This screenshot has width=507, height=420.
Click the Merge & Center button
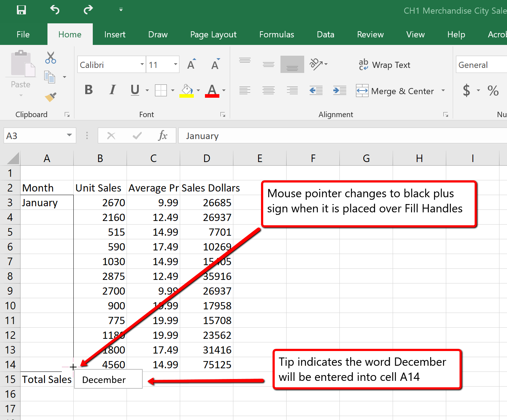click(x=395, y=91)
